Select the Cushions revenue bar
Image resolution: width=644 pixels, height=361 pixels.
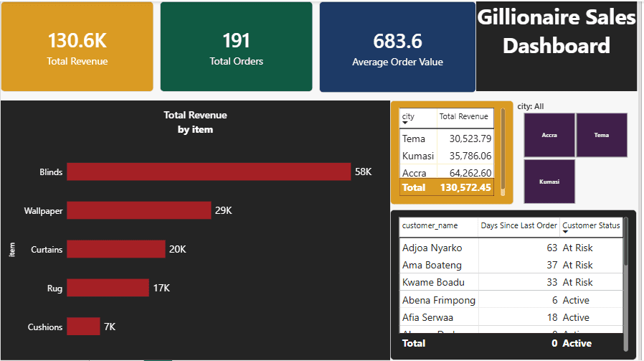click(83, 327)
